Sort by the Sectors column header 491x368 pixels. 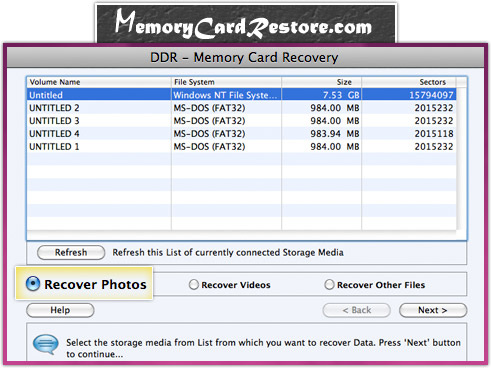pyautogui.click(x=409, y=82)
